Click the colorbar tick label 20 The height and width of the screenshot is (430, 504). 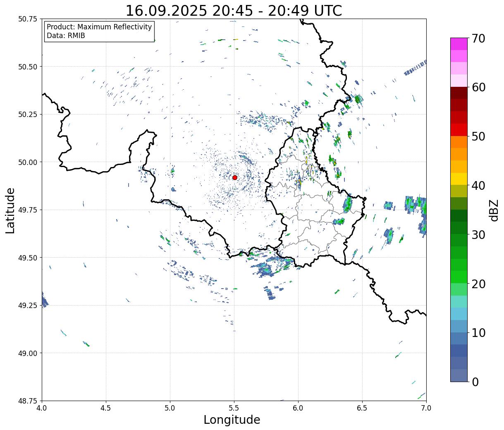[478, 284]
